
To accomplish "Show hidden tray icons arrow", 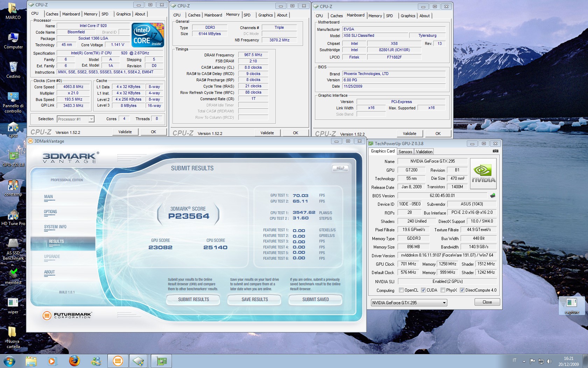I will tap(524, 361).
